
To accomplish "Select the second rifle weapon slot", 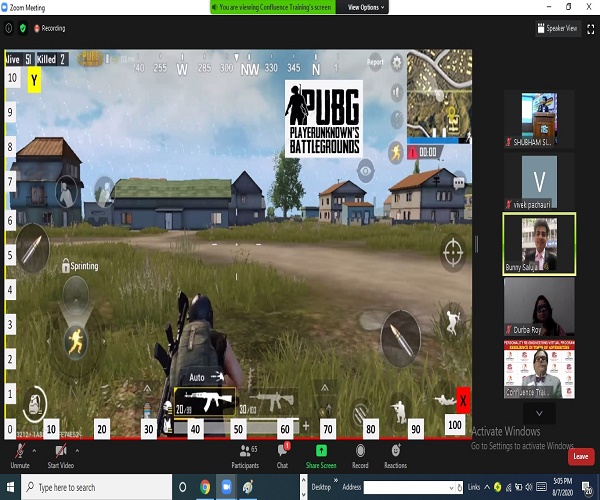I will [269, 402].
